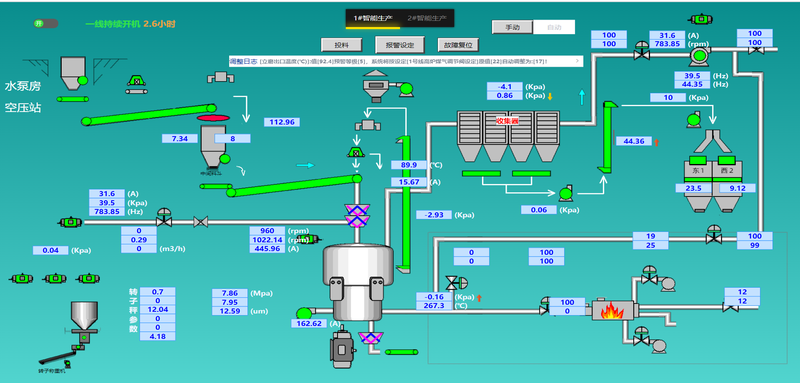
Task: Open 报警设定 alarm settings
Action: pos(399,45)
